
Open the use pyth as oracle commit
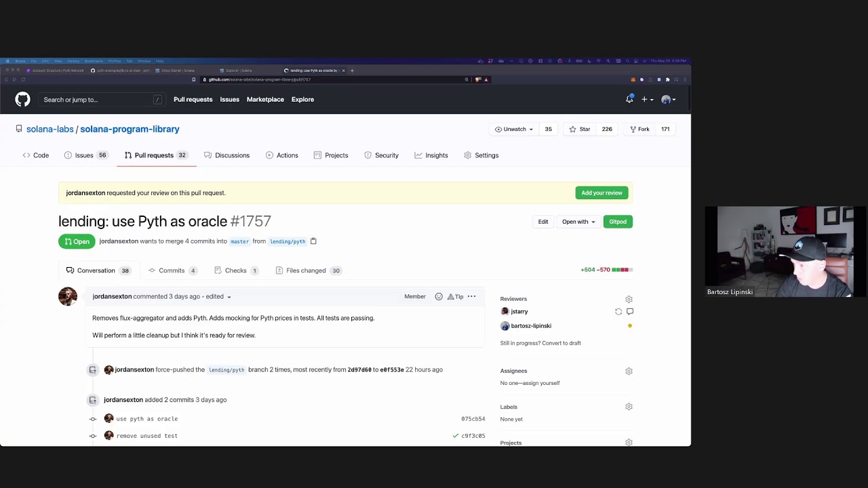coord(147,419)
